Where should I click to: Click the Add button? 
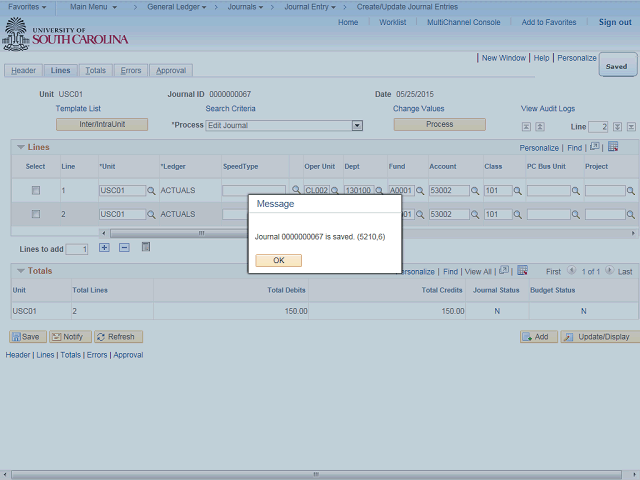click(539, 337)
